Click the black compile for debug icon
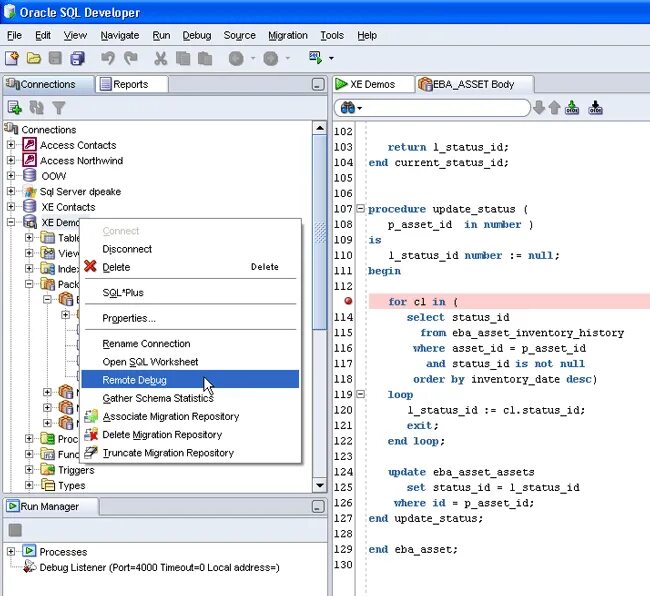Viewport: 650px width, 596px height. 595,107
